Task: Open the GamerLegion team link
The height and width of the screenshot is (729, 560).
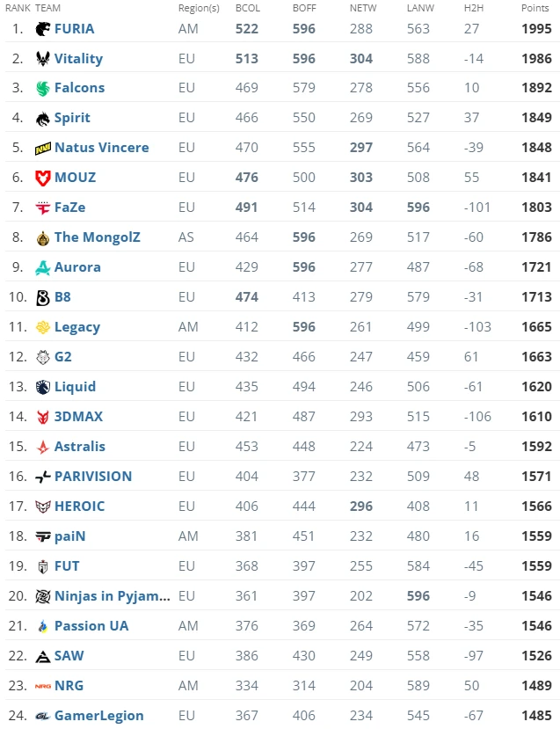Action: coord(98,716)
